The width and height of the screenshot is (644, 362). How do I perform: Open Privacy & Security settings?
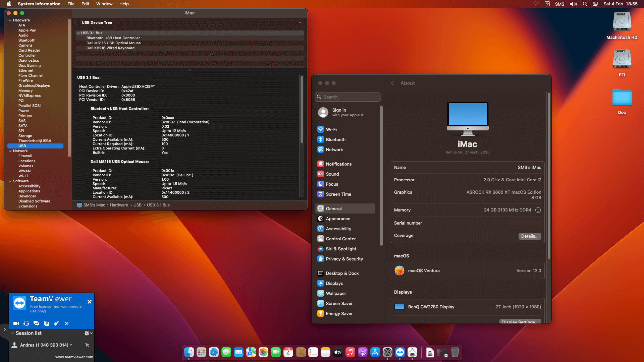[x=344, y=259]
